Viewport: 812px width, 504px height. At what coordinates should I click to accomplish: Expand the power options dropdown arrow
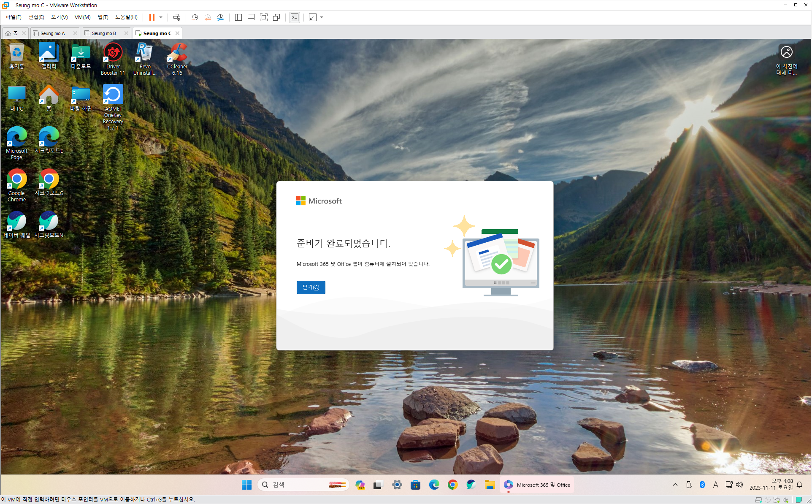(161, 17)
